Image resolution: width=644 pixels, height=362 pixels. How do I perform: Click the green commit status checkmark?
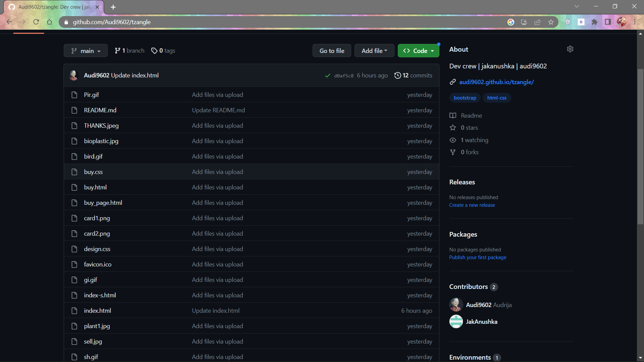pos(328,76)
